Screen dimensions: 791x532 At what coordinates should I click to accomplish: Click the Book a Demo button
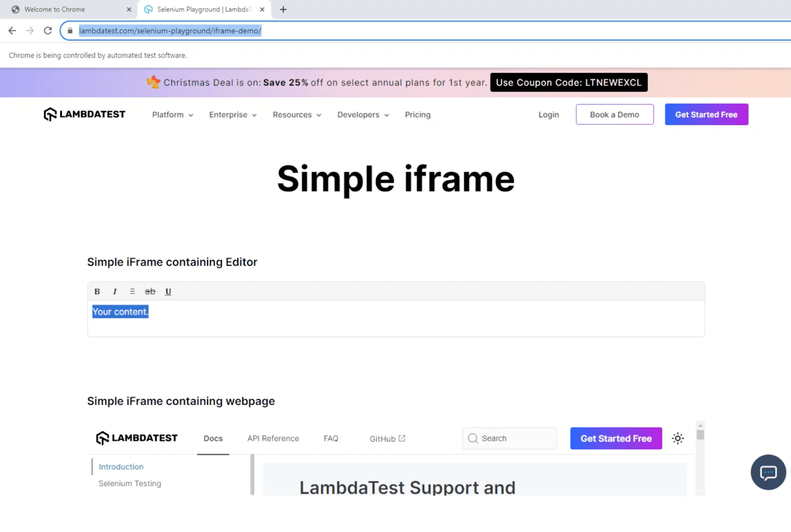615,115
